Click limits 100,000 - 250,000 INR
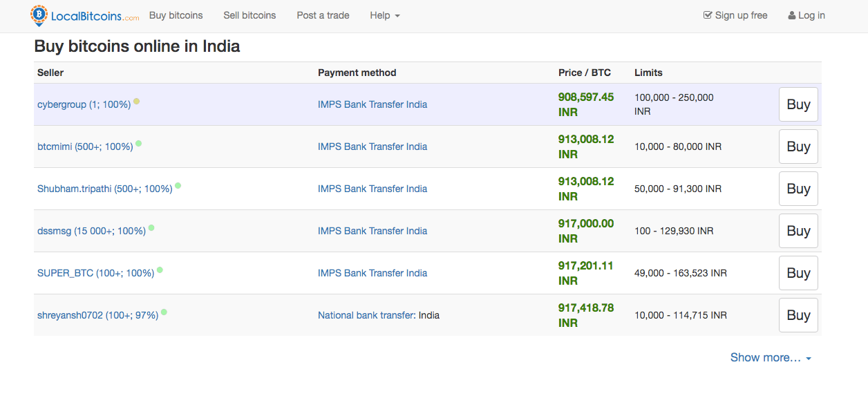 pyautogui.click(x=674, y=104)
